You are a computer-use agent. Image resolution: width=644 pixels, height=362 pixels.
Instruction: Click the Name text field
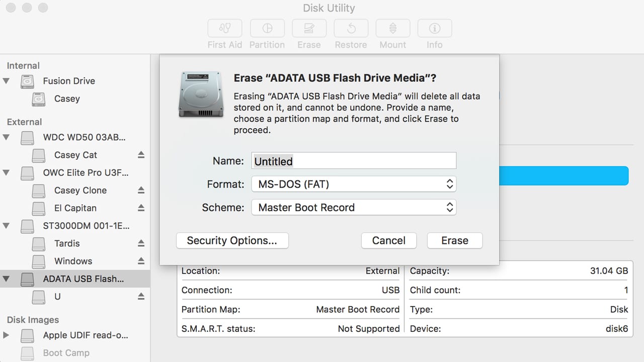pos(353,161)
